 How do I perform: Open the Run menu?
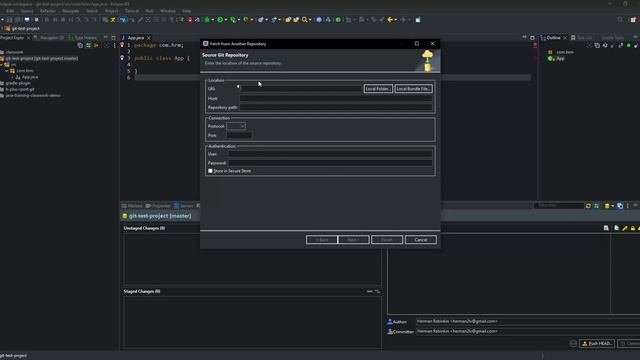click(x=150, y=11)
